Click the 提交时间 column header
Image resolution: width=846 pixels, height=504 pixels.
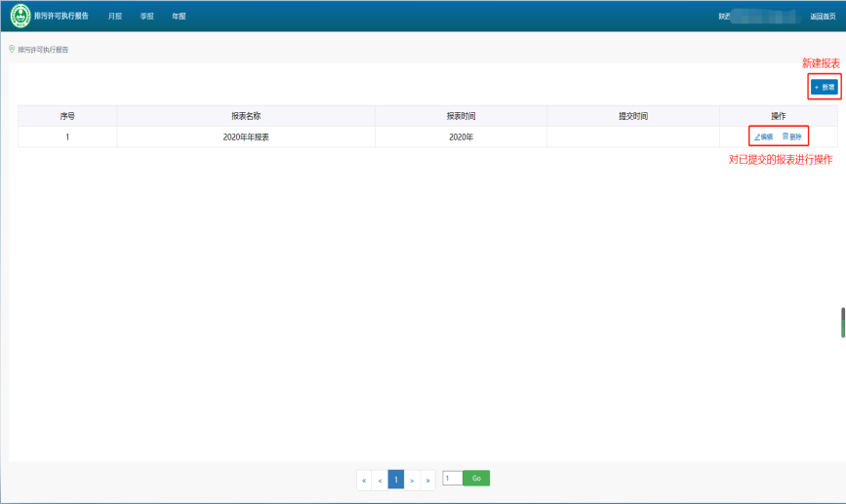point(633,116)
